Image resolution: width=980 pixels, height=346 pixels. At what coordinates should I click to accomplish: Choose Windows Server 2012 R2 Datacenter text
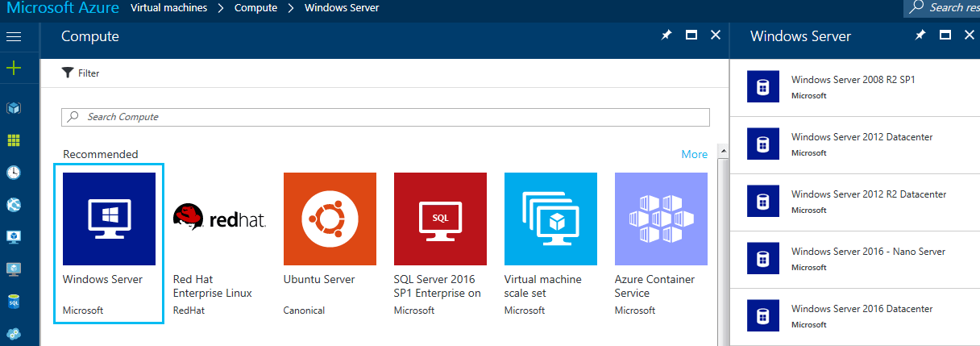pyautogui.click(x=869, y=194)
